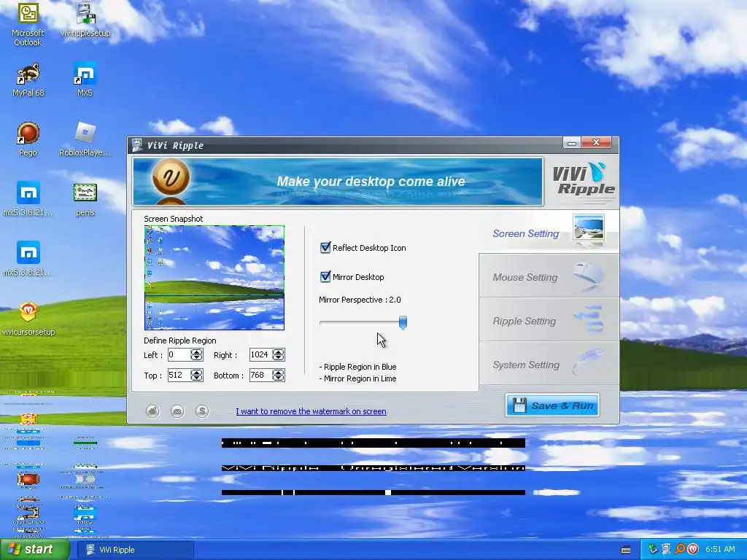Viewport: 747px width, 560px height.
Task: Click the keyboard icon in the taskbar
Action: pyautogui.click(x=626, y=550)
